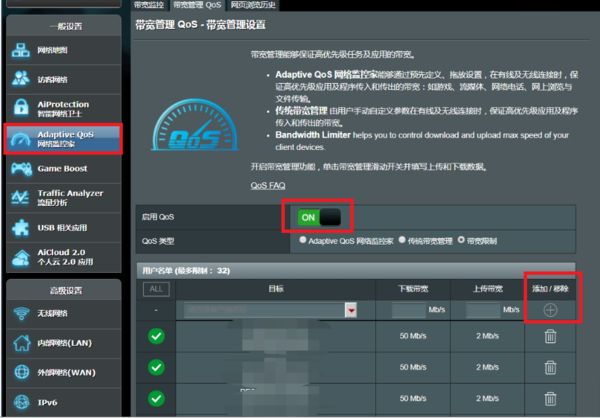Click the 内部网络(LAN) menu label
This screenshot has width=600, height=418.
point(65,343)
